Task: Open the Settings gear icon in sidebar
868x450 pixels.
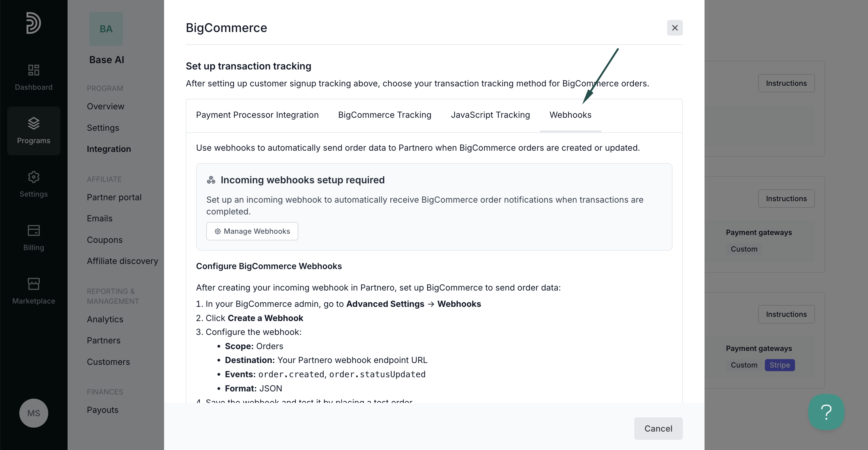Action: (x=34, y=177)
